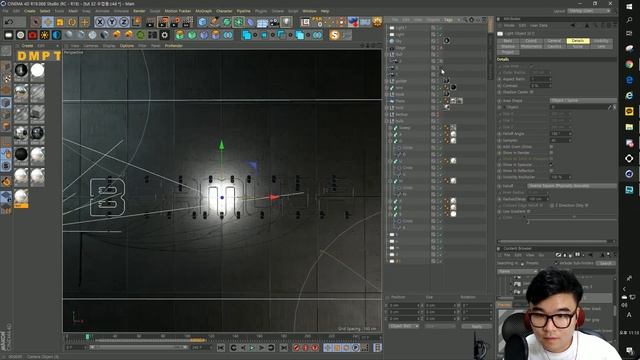Screen dimensions: 640x360
Task: Switch to the Details tab in Attributes
Action: tap(578, 41)
